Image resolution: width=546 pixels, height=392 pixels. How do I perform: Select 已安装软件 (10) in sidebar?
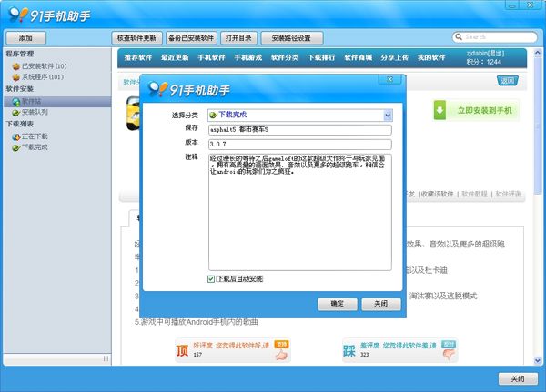pos(45,66)
